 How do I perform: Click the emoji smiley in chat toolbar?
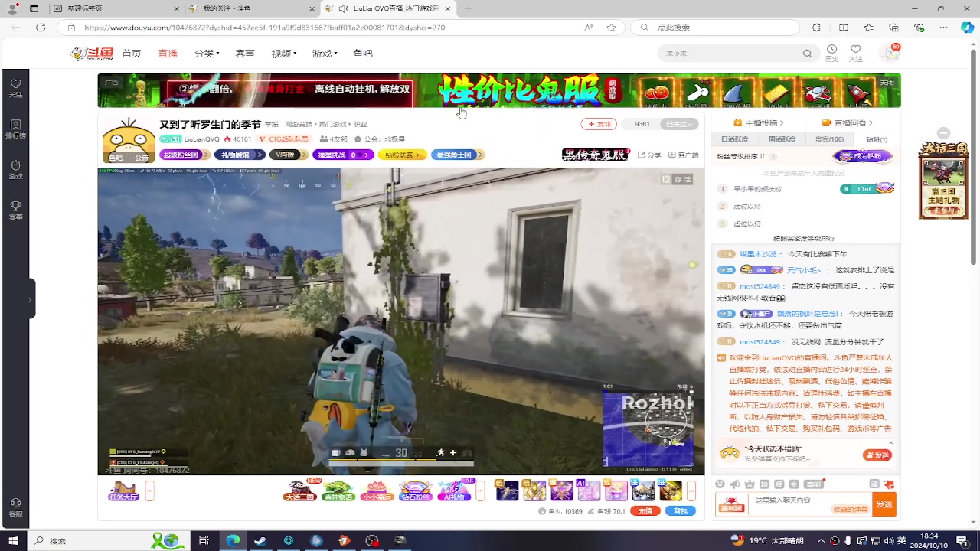click(720, 484)
